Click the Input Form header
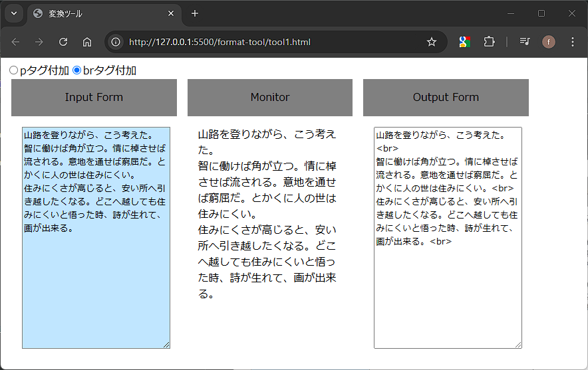Screen dimensions: 588x370 pyautogui.click(x=94, y=98)
